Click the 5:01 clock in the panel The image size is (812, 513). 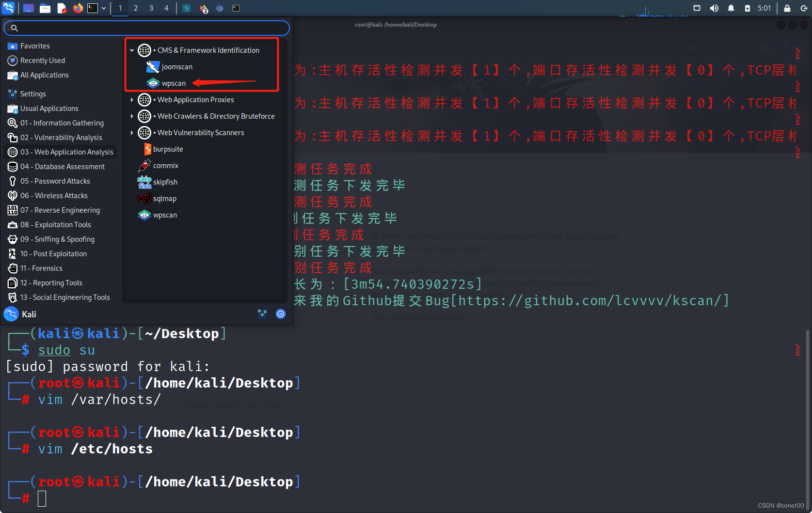pyautogui.click(x=764, y=8)
